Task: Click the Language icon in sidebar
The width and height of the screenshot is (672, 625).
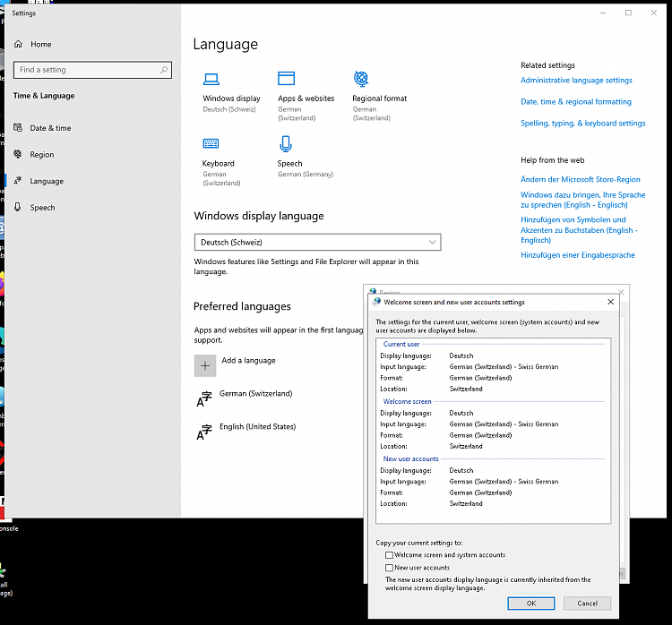Action: point(18,181)
